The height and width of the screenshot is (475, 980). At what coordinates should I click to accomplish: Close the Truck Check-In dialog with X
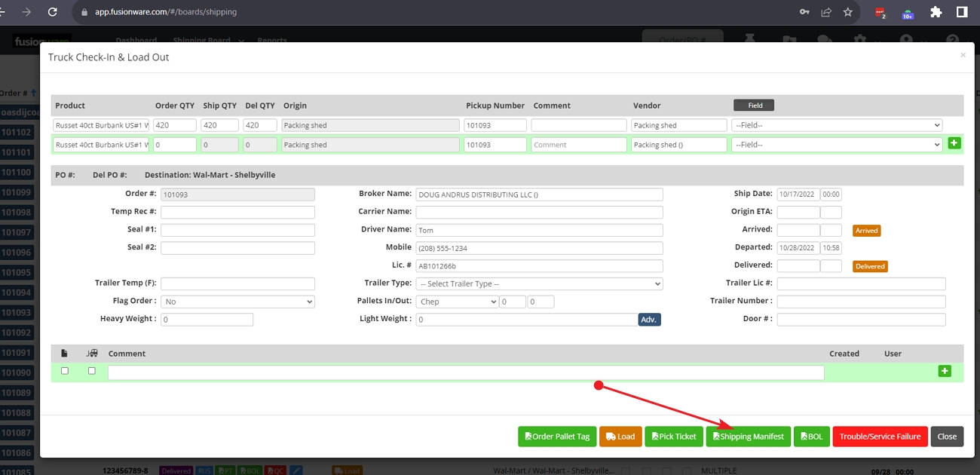click(963, 55)
